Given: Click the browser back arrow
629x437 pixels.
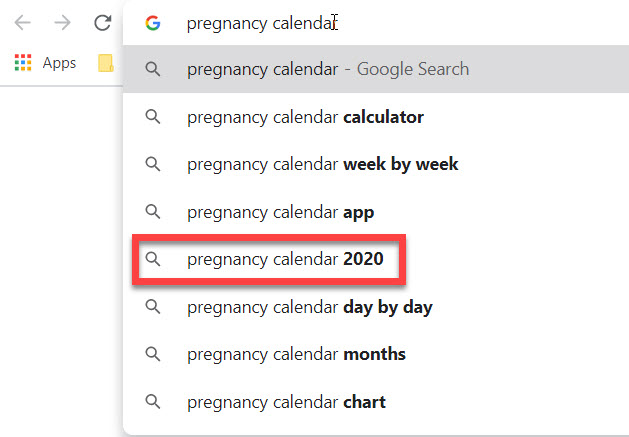Looking at the screenshot, I should (x=23, y=23).
